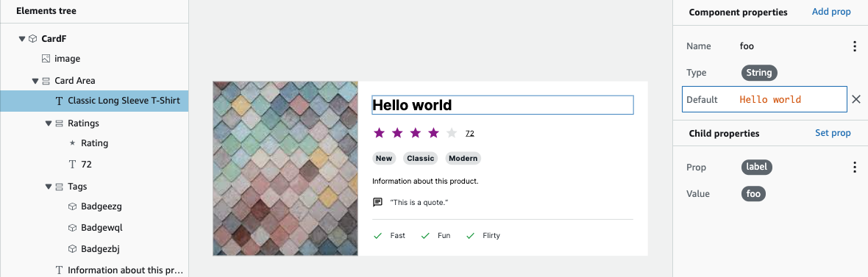Click the second purple rating star
Screen dimensions: 868x277
point(397,133)
